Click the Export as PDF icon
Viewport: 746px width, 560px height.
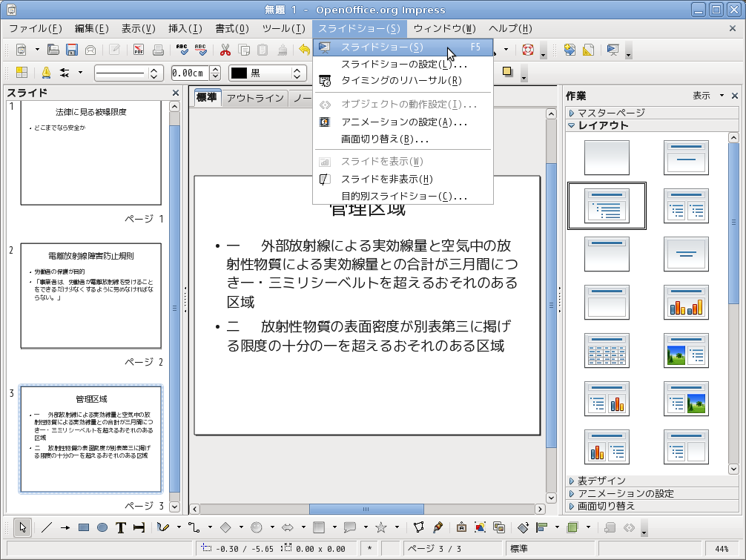(139, 50)
